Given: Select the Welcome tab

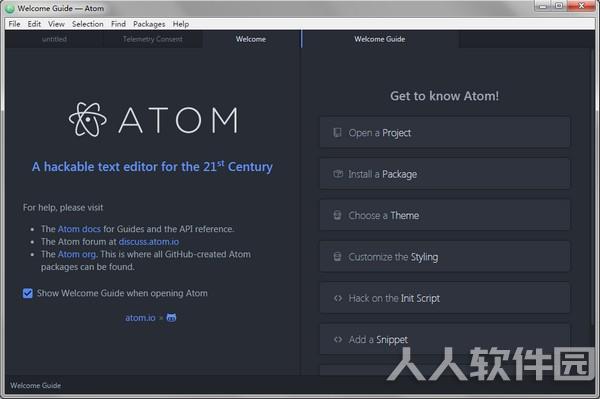Looking at the screenshot, I should (x=251, y=39).
